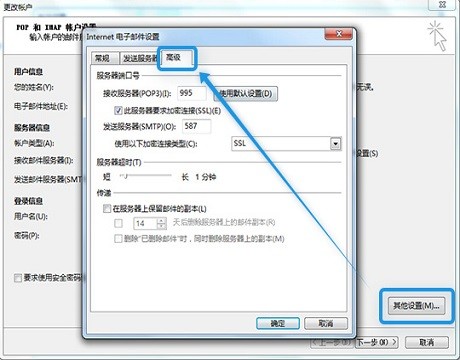The image size is (460, 360).
Task: Click the 服务器端口号 section label
Action: pos(118,76)
